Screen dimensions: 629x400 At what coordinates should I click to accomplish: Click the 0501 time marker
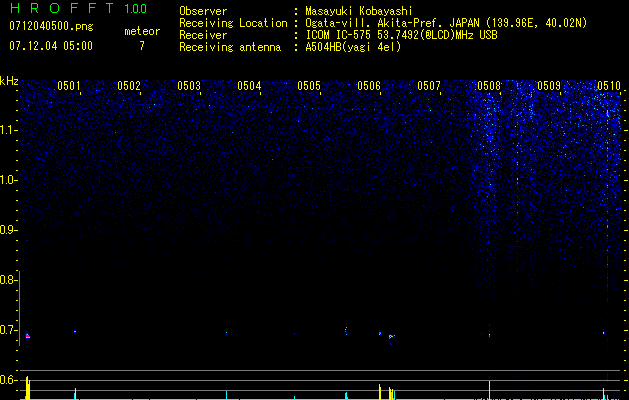point(69,86)
